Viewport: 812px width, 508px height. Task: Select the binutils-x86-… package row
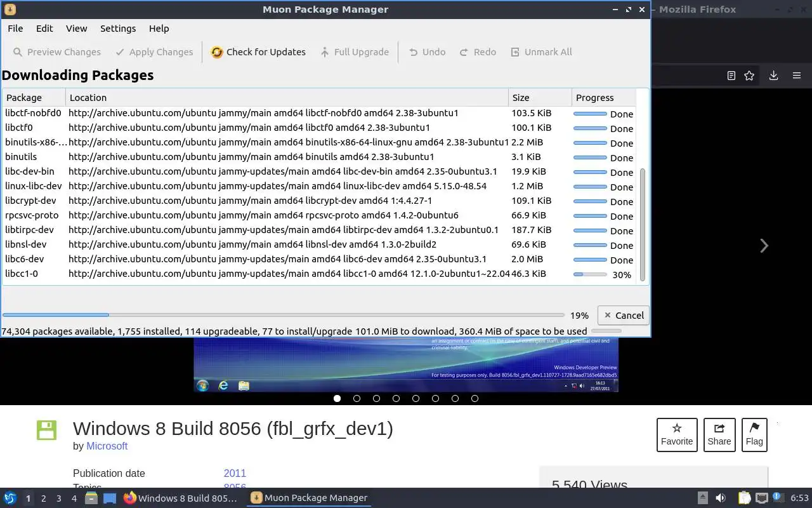pos(319,143)
